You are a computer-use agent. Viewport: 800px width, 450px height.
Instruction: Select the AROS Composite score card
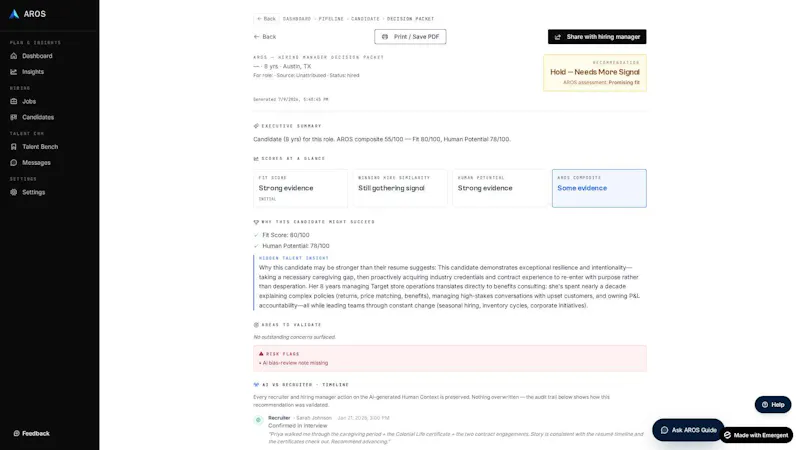pyautogui.click(x=599, y=188)
